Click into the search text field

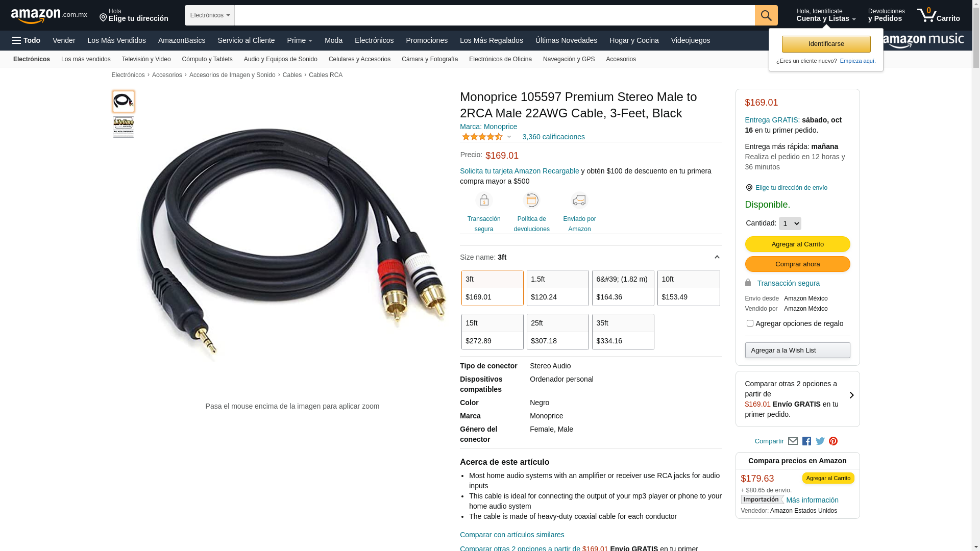tap(494, 15)
